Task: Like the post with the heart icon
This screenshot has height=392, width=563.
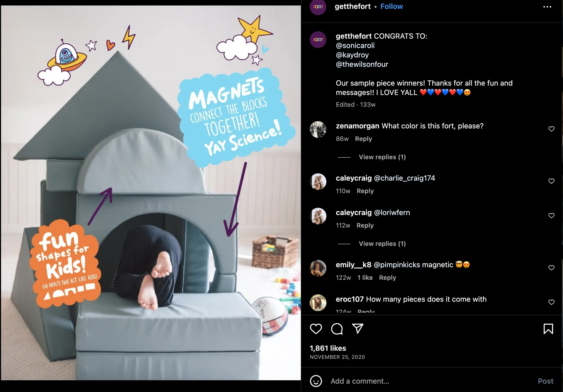Action: [316, 329]
